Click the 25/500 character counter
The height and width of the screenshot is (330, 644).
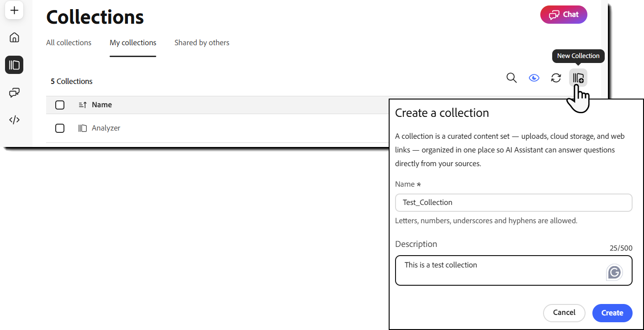[x=621, y=248]
